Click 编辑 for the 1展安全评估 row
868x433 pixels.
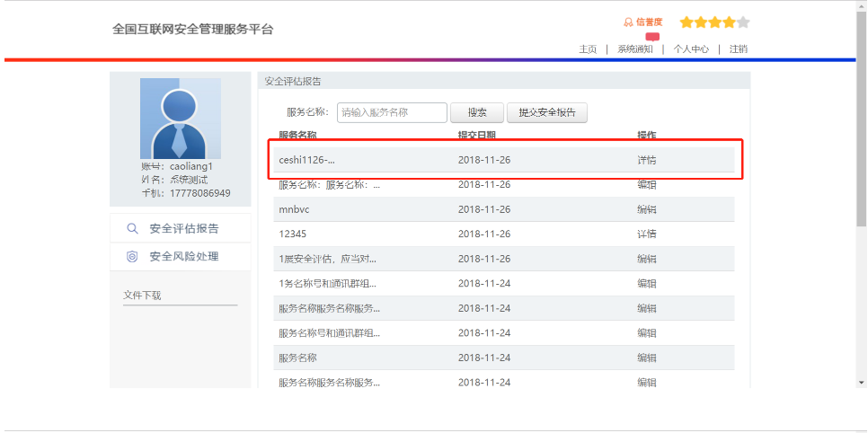647,259
